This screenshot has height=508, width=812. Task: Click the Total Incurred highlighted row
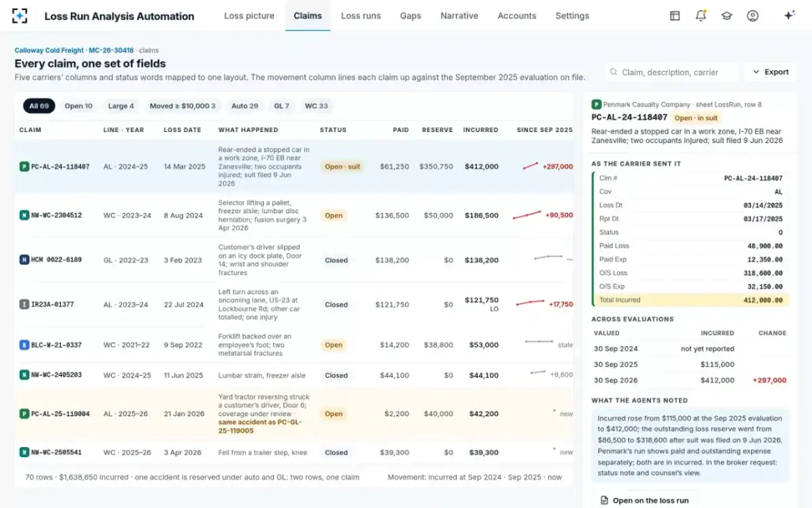(690, 300)
